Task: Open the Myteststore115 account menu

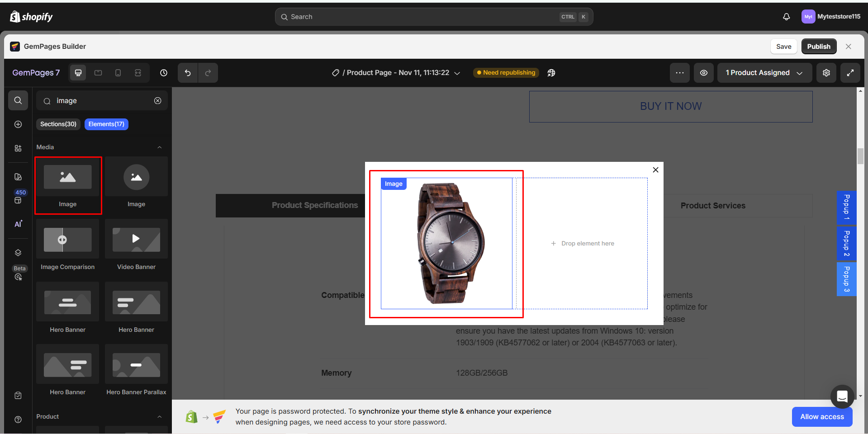Action: click(831, 17)
